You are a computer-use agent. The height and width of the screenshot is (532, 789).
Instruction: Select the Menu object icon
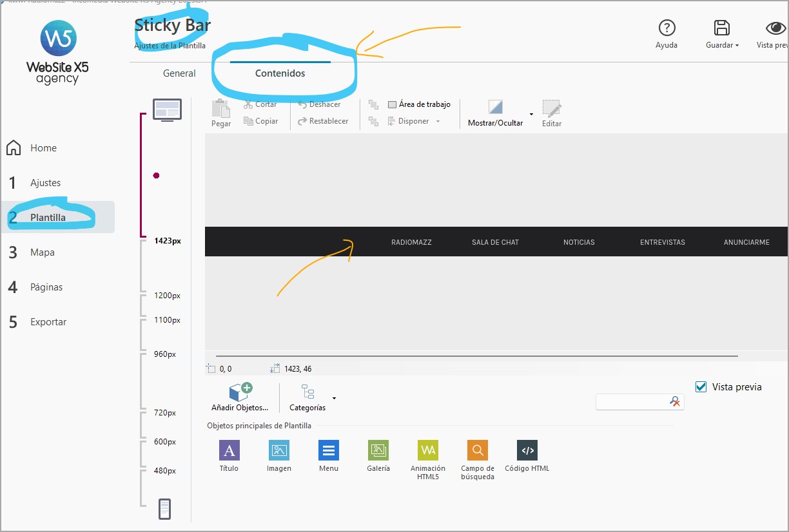328,451
